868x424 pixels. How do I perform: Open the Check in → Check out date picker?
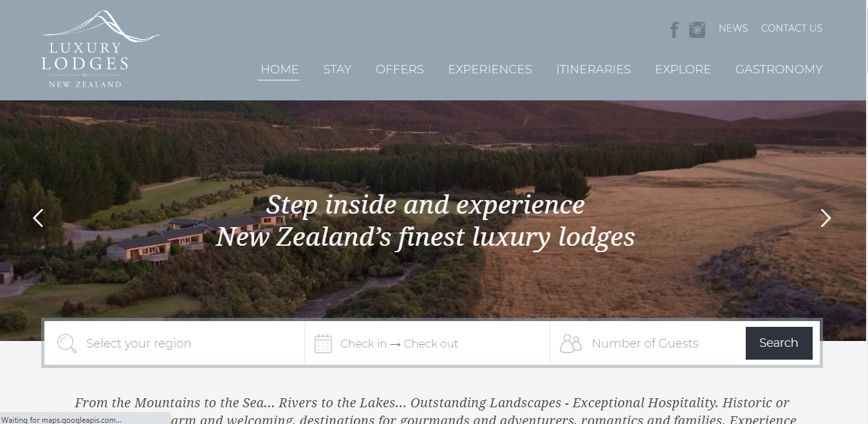click(x=428, y=343)
